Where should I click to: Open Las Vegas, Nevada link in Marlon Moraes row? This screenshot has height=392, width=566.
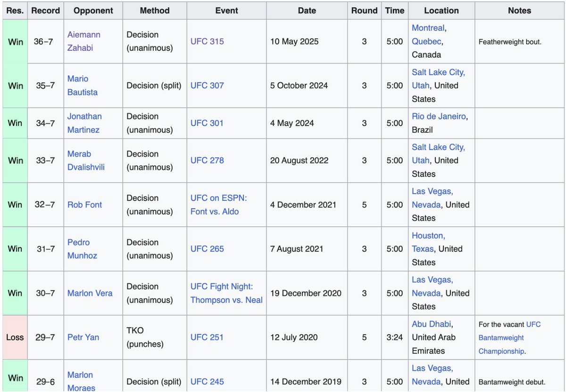tap(433, 375)
